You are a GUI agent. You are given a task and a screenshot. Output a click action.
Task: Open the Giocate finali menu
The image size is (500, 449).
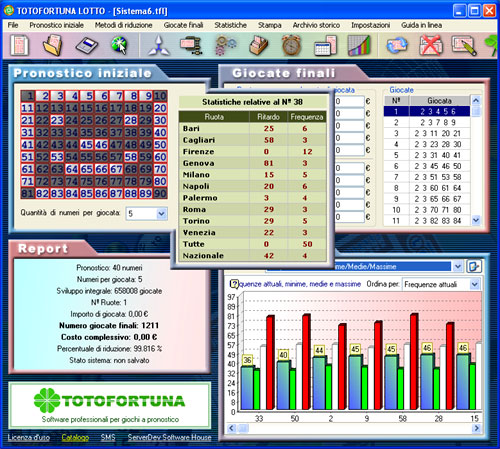pyautogui.click(x=183, y=25)
